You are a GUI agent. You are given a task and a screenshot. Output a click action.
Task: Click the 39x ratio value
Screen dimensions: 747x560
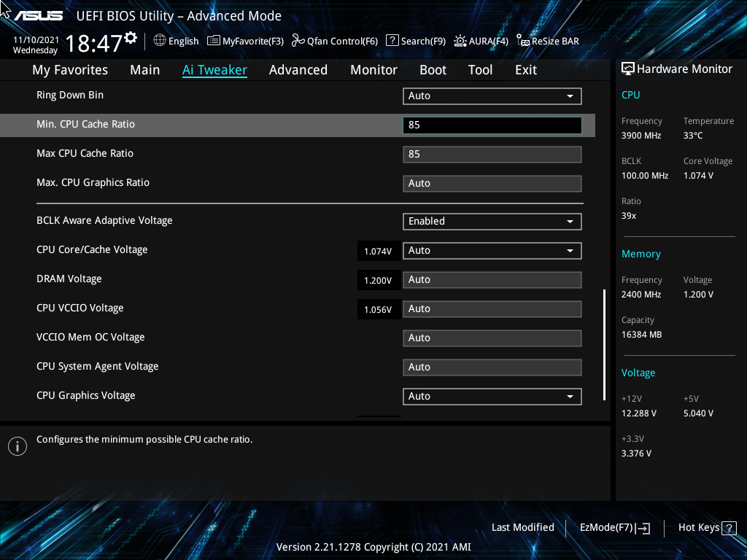[629, 215]
